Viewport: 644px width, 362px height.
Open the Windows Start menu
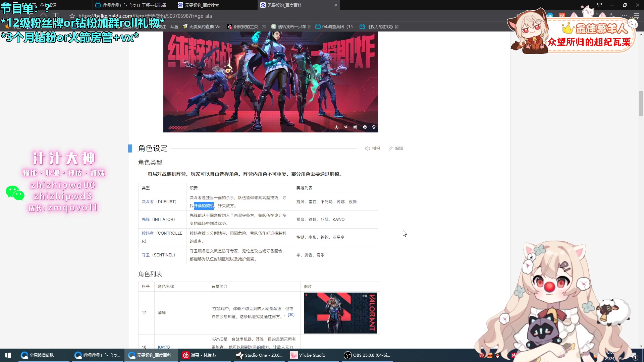coord(8,355)
